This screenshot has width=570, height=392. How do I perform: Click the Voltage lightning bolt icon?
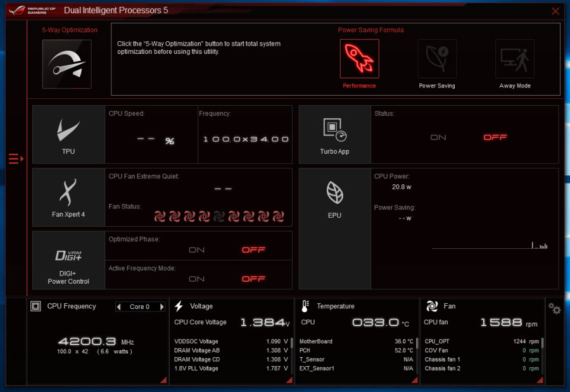click(179, 306)
